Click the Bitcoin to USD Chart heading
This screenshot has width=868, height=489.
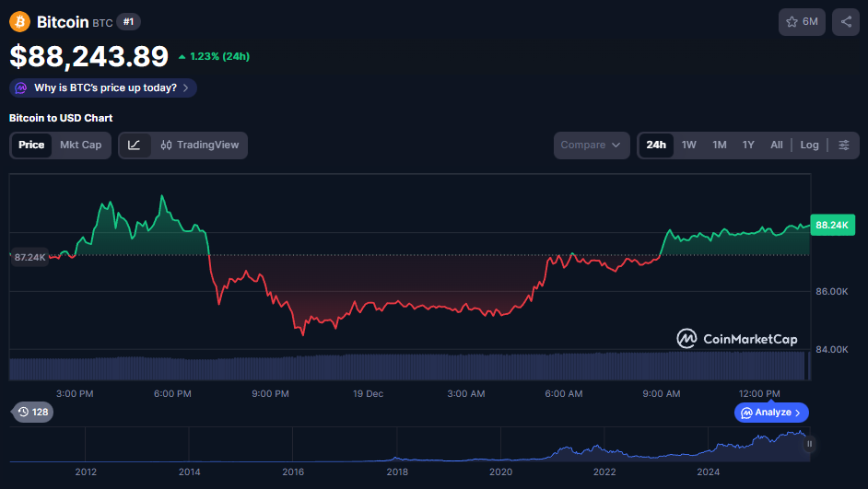pos(61,118)
